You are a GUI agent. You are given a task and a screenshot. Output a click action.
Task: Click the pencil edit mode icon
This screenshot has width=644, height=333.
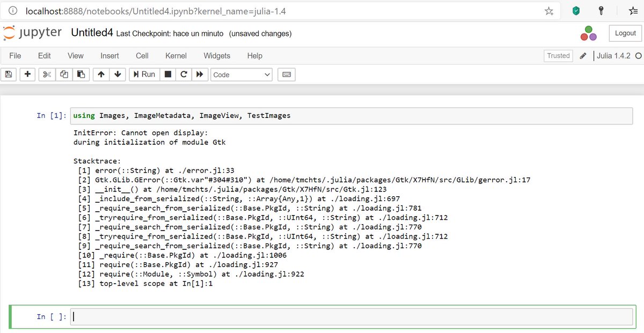coord(583,56)
